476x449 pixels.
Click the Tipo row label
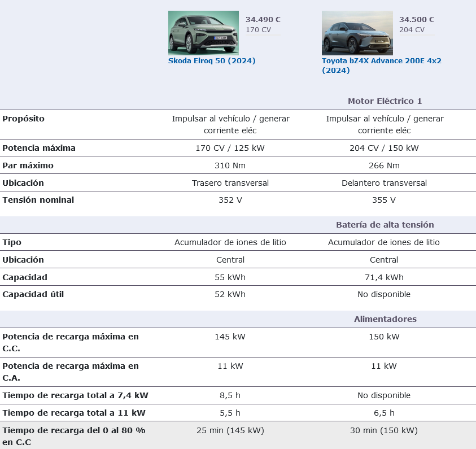pos(12,242)
